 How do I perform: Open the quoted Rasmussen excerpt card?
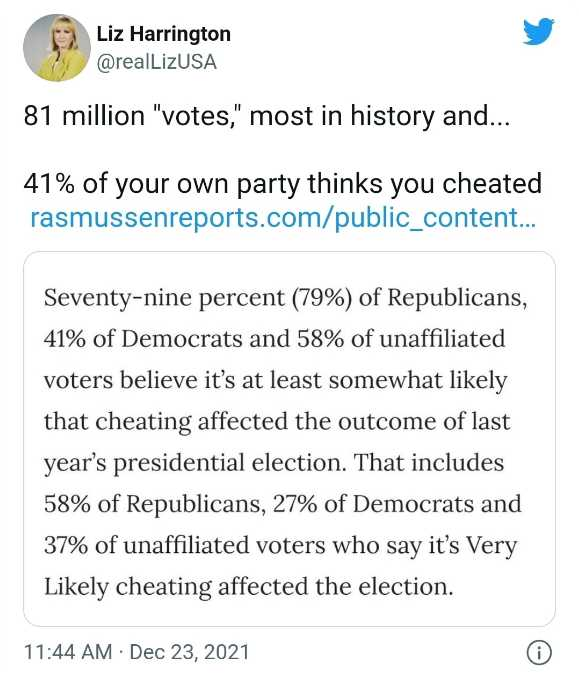pos(289,439)
